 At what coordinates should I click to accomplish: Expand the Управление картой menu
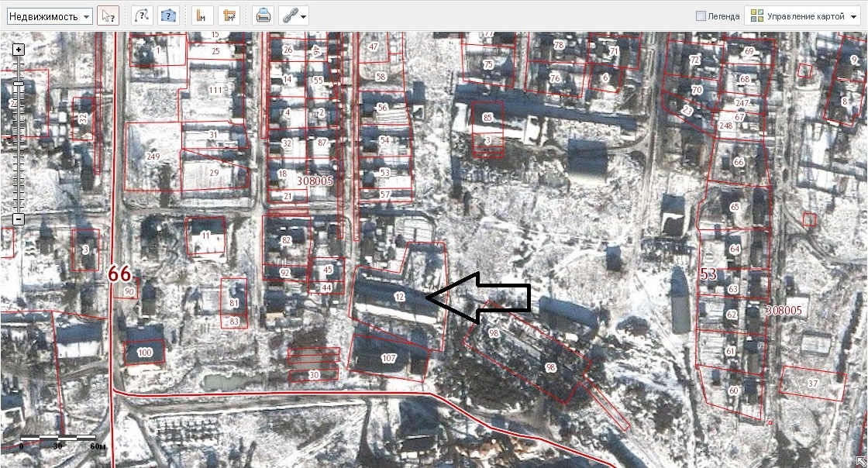(804, 16)
